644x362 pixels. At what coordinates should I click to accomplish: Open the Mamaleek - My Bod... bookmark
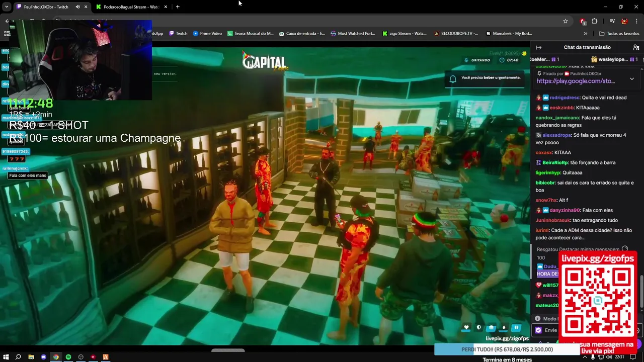(x=509, y=34)
